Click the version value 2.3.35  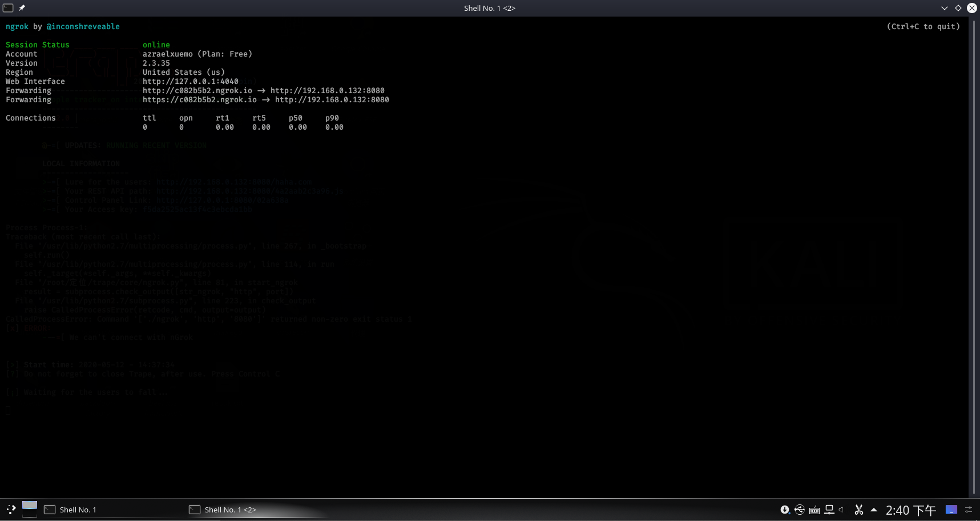[x=156, y=63]
